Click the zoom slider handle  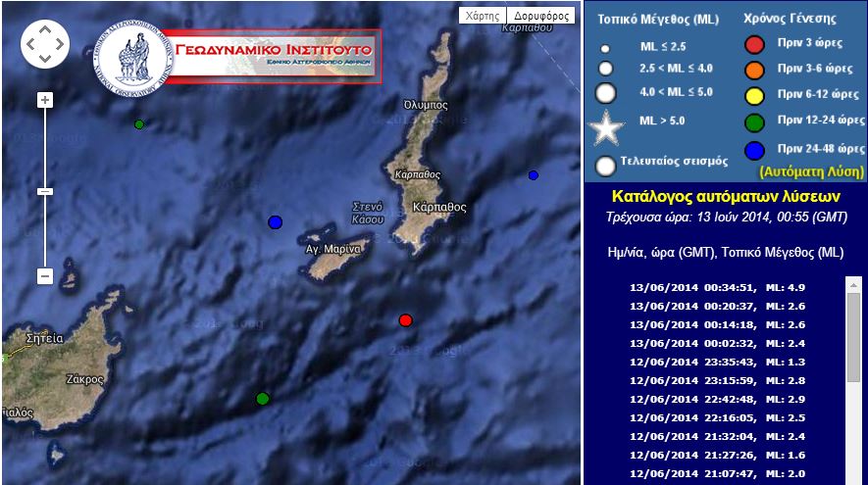pos(45,191)
